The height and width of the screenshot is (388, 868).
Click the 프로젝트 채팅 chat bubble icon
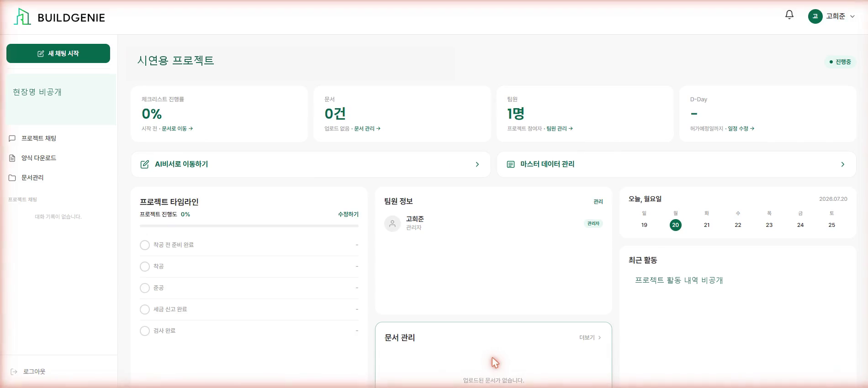click(x=12, y=138)
